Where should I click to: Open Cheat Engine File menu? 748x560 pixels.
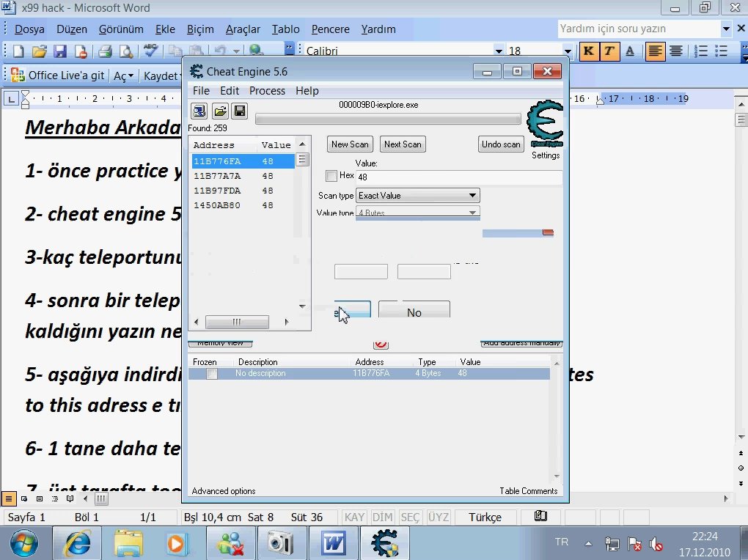click(x=201, y=91)
